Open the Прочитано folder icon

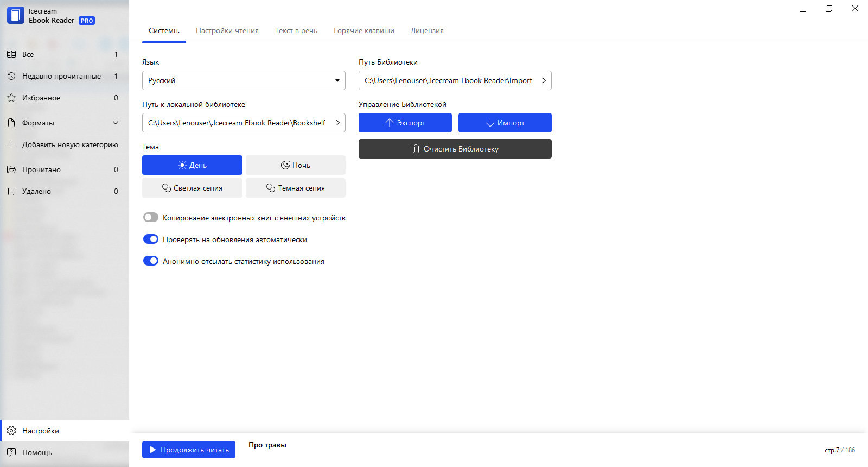(11, 169)
